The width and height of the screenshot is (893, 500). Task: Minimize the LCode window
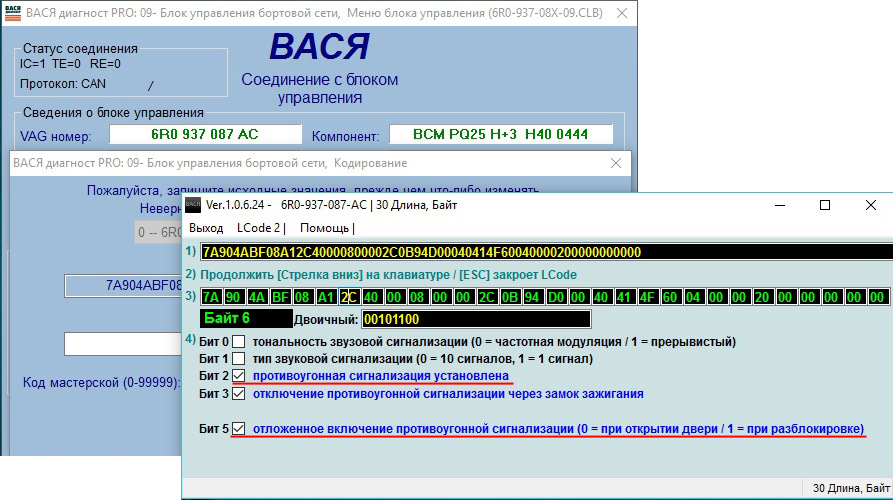[x=780, y=205]
